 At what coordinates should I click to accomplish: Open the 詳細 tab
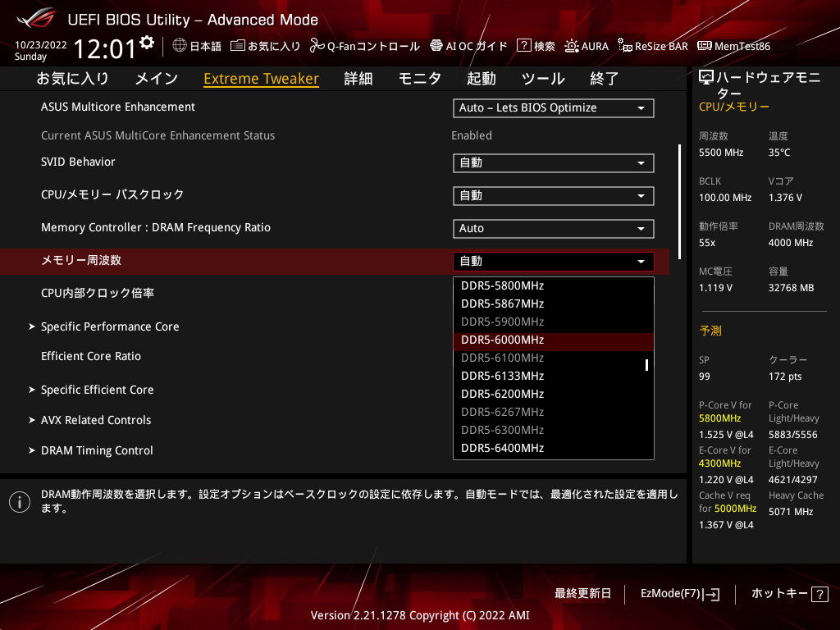pos(358,79)
